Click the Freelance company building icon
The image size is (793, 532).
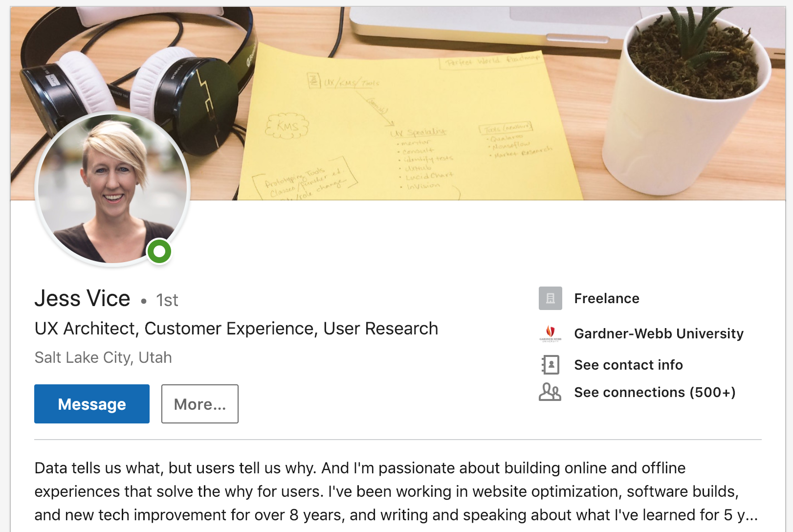pos(550,298)
